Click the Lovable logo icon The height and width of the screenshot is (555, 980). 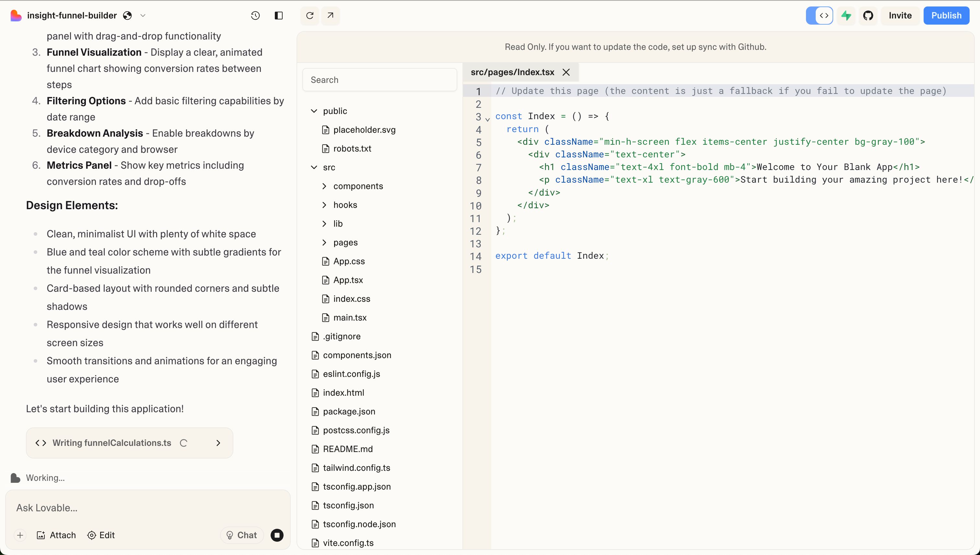tap(16, 16)
